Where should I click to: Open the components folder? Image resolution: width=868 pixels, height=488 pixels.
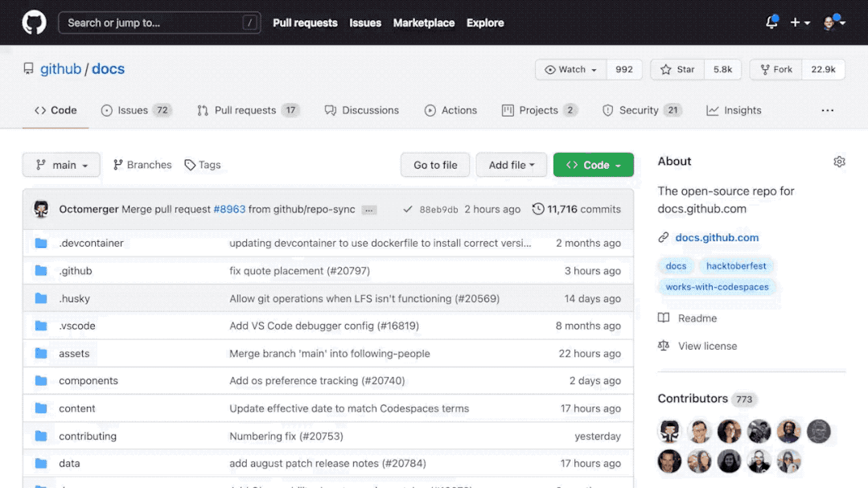(88, 380)
